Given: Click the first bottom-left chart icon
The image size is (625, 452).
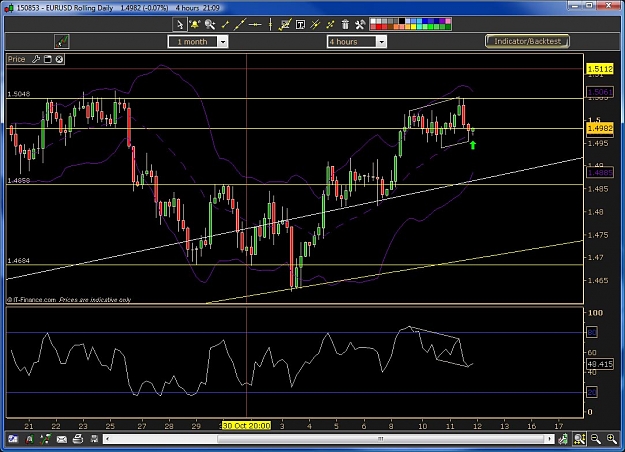Looking at the screenshot, I should (13, 439).
